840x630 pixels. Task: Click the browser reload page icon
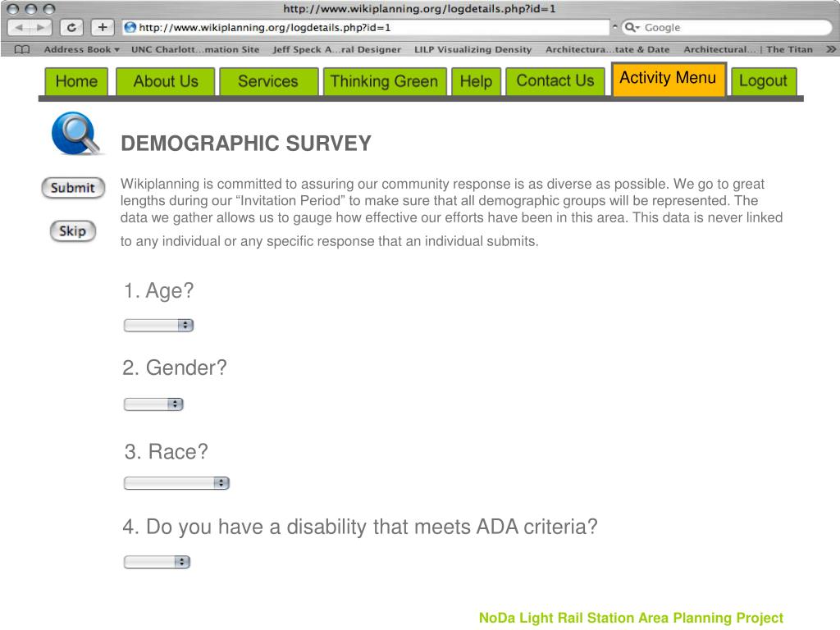pos(71,27)
